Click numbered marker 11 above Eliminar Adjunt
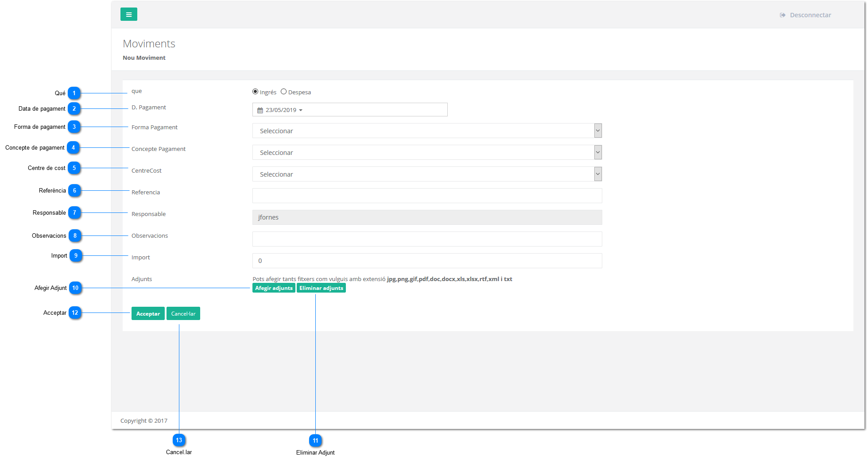Screen dimensions: 868x463 click(315, 440)
